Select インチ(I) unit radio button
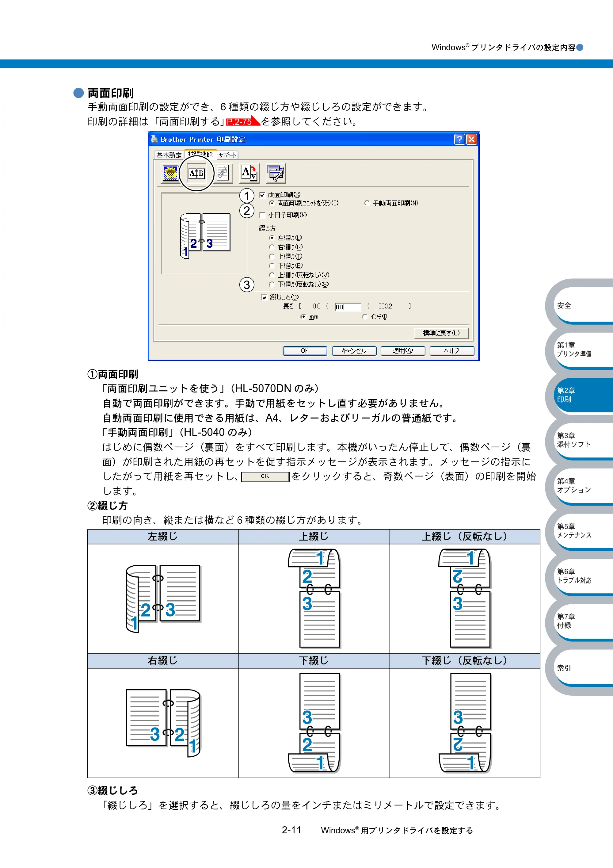Screen dimensions: 613x868 (x=365, y=316)
